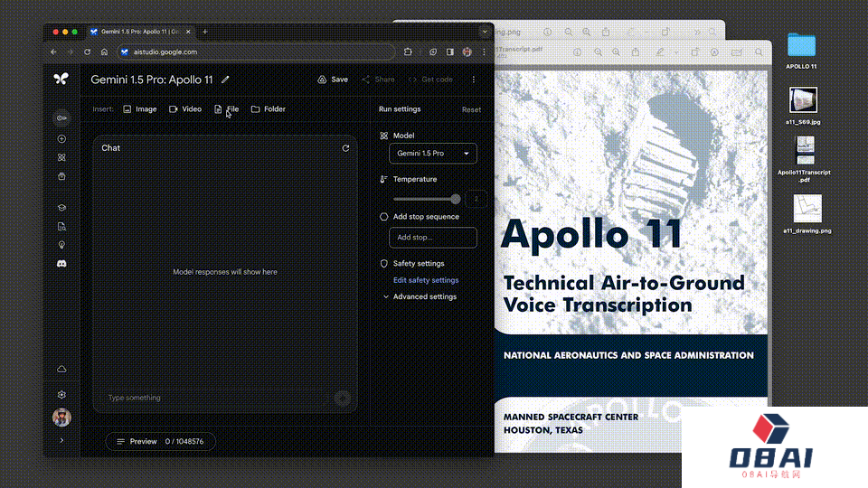Image resolution: width=868 pixels, height=488 pixels.
Task: Insert a Folder into the prompt
Action: point(269,109)
